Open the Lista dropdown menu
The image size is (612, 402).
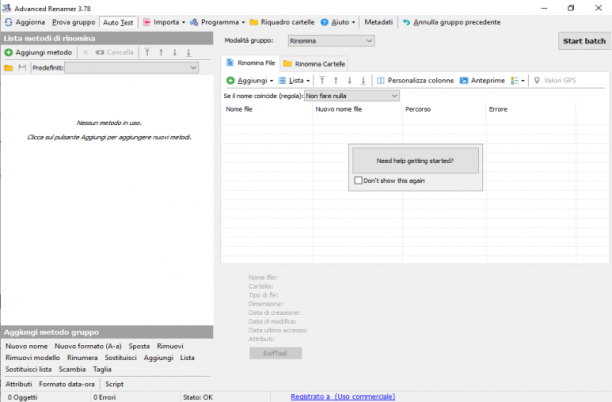click(294, 80)
